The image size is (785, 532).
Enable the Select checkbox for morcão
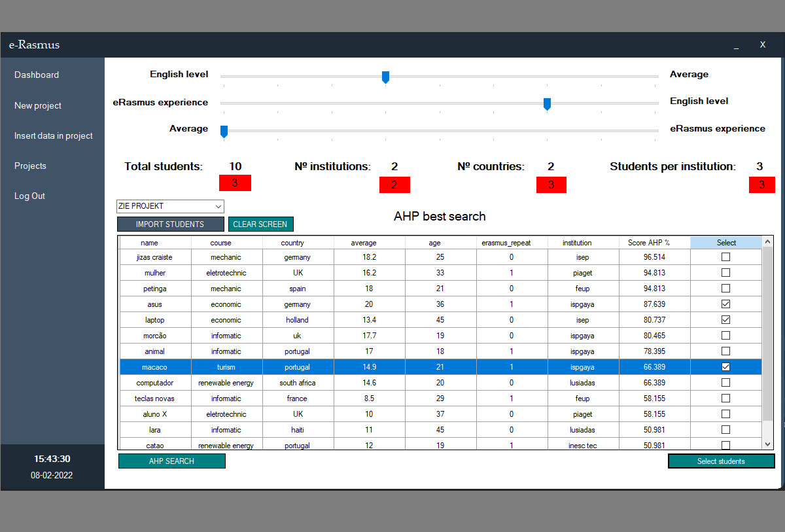click(725, 336)
